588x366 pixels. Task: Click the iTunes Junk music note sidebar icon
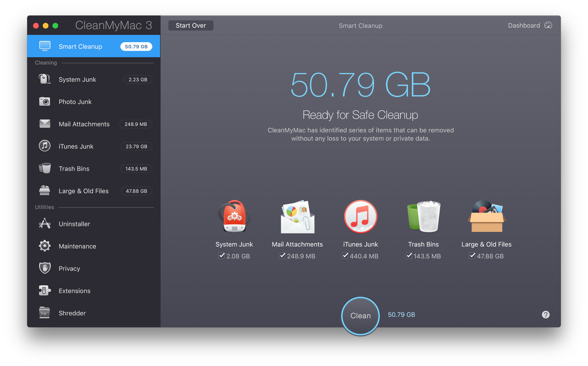point(45,146)
